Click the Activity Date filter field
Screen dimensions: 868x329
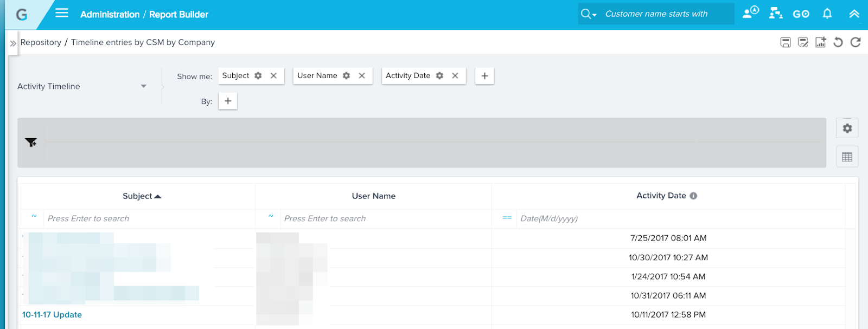(x=680, y=218)
